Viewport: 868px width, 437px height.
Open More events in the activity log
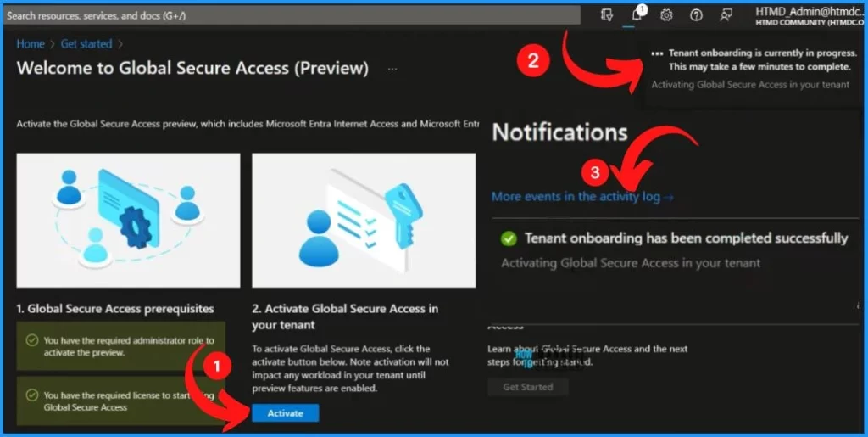tap(582, 196)
